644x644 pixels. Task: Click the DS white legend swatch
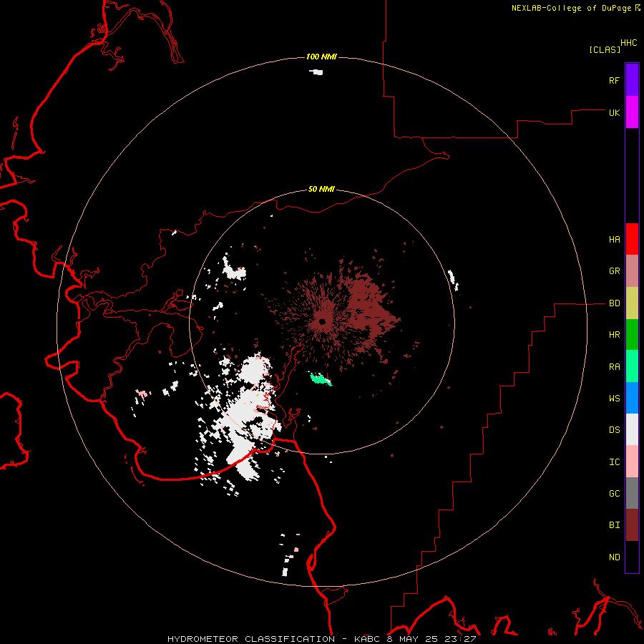click(x=632, y=429)
